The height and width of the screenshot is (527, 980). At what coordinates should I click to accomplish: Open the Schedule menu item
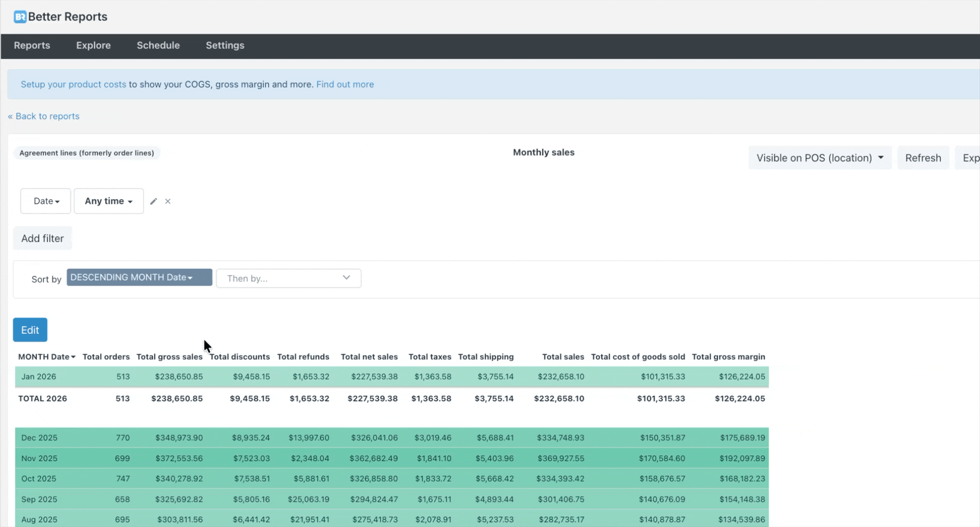coord(158,45)
